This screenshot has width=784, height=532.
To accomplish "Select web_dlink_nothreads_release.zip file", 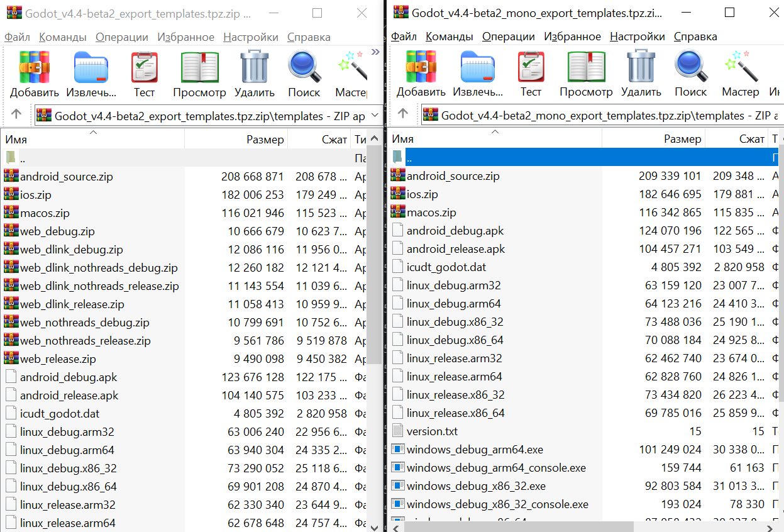I will coord(99,286).
